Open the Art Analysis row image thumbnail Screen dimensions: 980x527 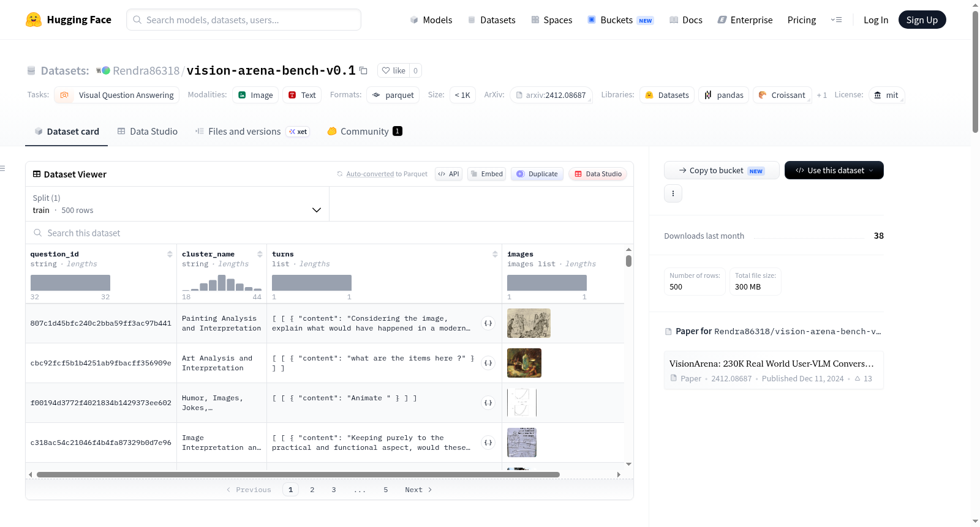[x=524, y=363]
